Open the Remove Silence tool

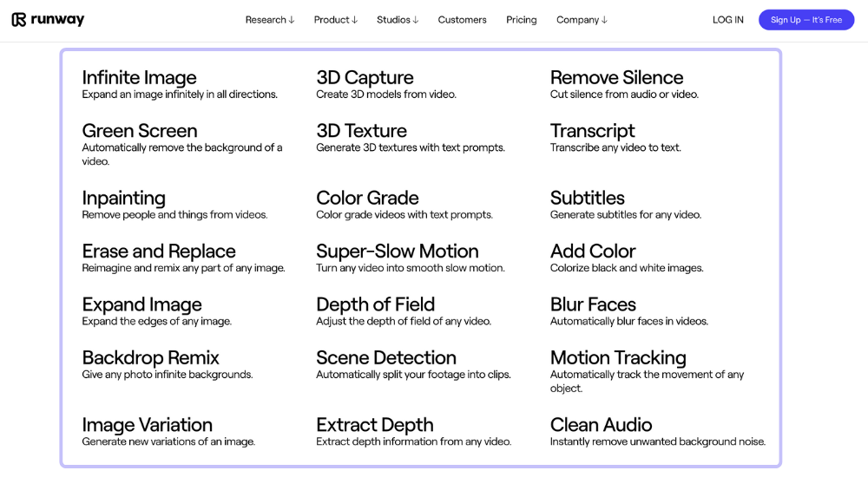point(616,77)
